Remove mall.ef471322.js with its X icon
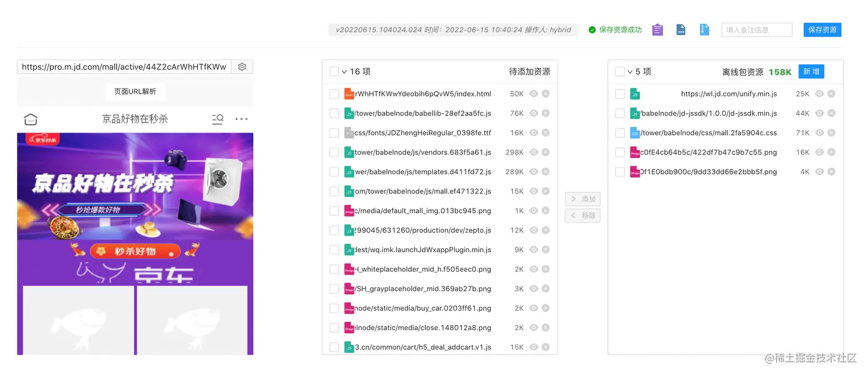 545,191
